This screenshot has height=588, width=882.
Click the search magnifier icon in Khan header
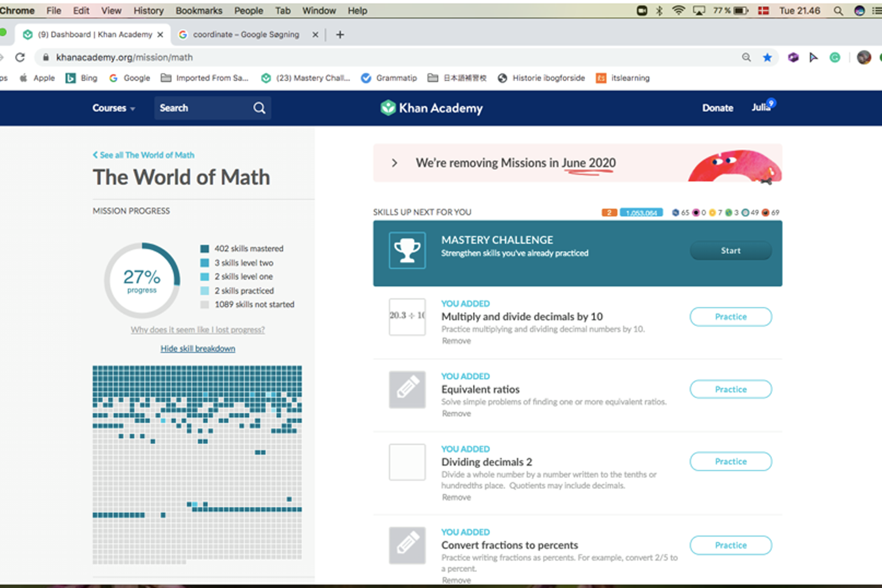coord(259,108)
